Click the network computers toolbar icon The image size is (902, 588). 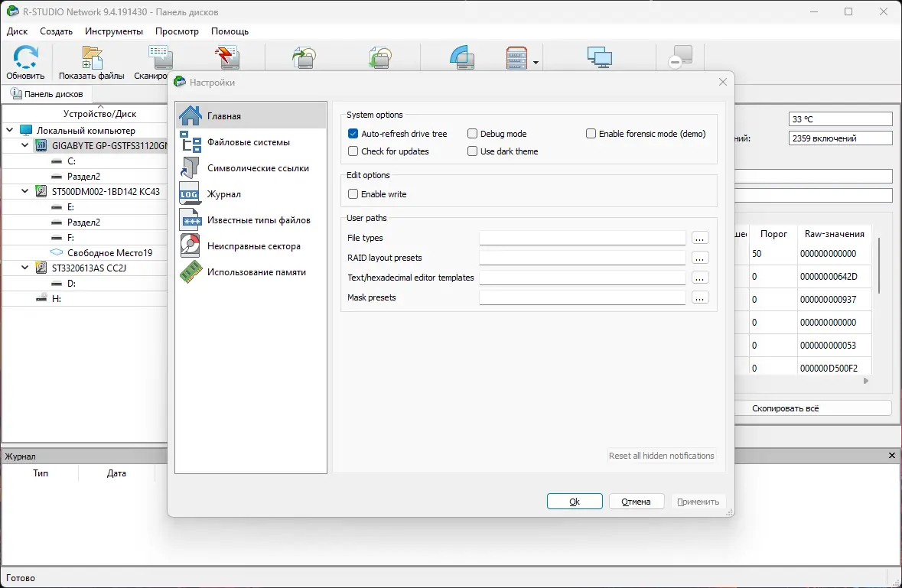[x=599, y=57]
